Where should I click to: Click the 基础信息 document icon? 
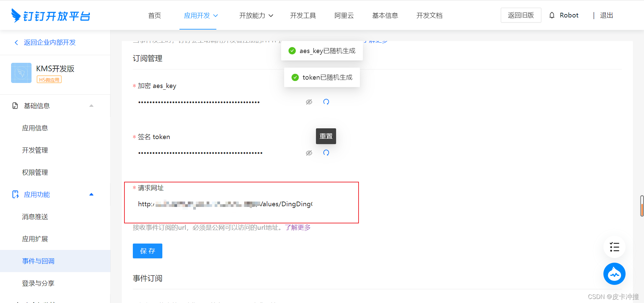click(15, 106)
